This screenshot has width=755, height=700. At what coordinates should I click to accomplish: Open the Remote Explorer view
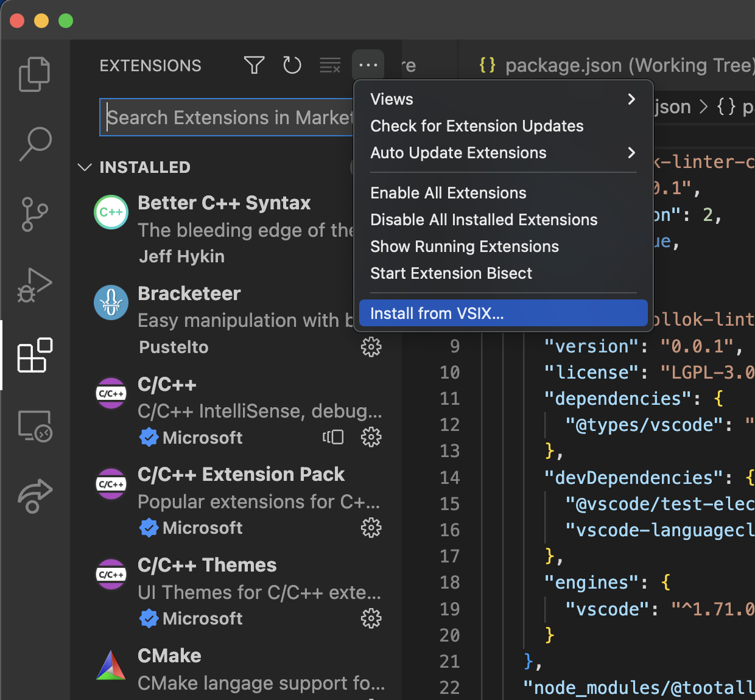click(35, 425)
